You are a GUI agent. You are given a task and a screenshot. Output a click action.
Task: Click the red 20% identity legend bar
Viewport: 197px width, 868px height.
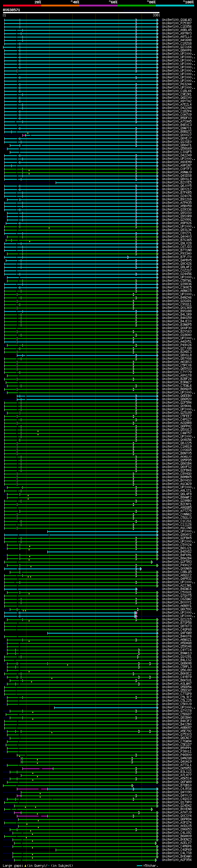tap(22, 6)
